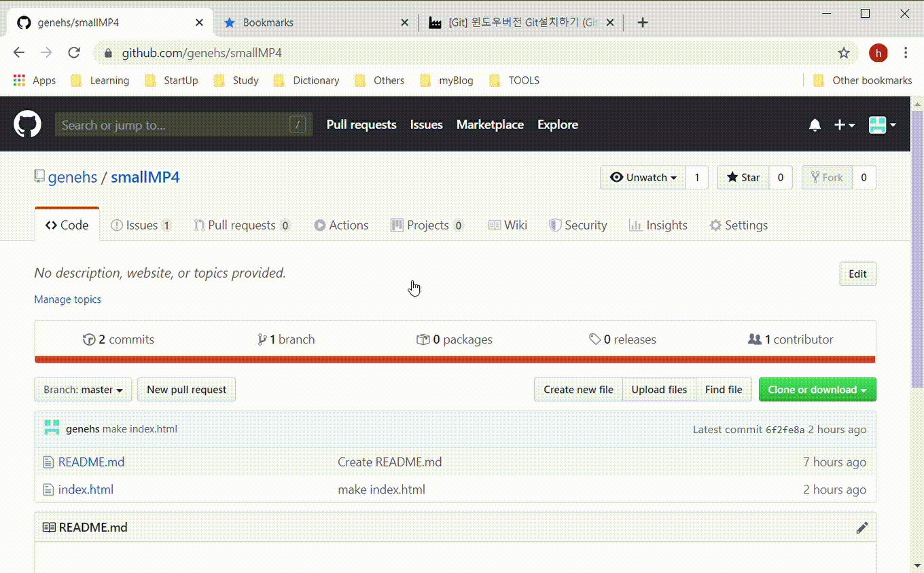Go forward using the browser arrow
This screenshot has width=924, height=573.
(x=46, y=53)
